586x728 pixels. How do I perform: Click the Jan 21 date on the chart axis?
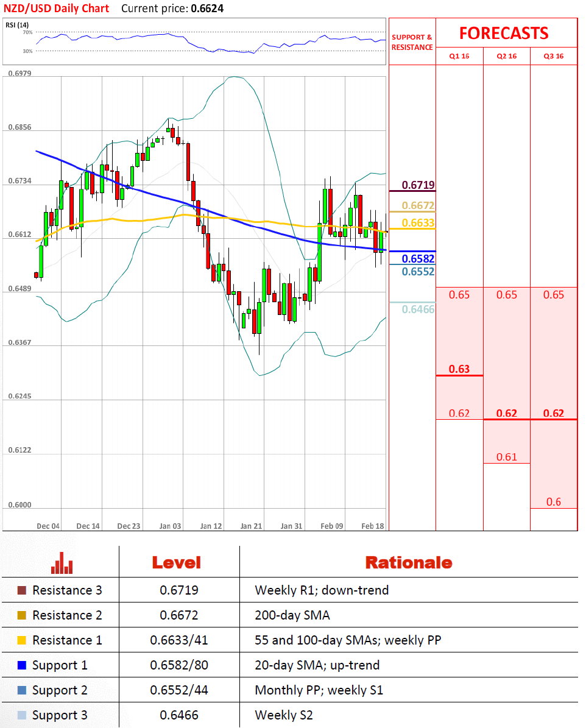pos(251,526)
